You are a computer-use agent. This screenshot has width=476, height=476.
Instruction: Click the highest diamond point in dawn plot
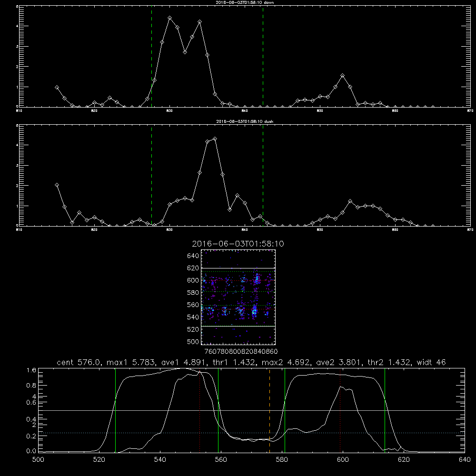(170, 18)
